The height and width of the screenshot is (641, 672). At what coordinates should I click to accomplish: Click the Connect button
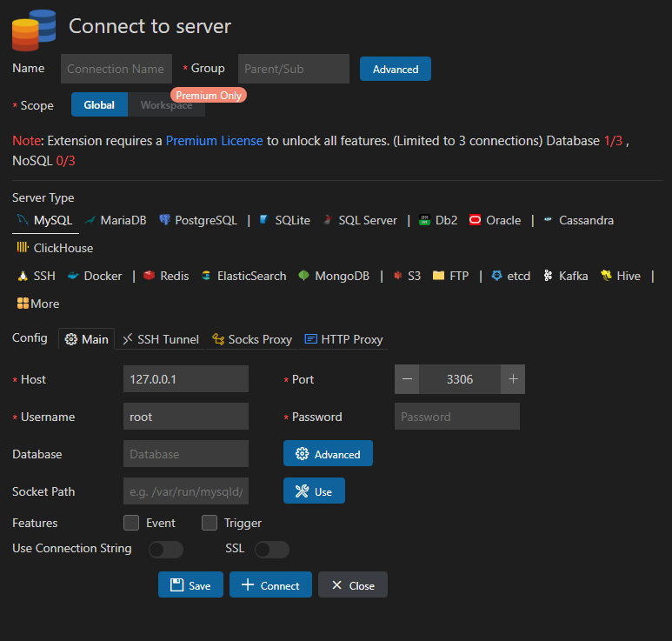click(x=271, y=584)
